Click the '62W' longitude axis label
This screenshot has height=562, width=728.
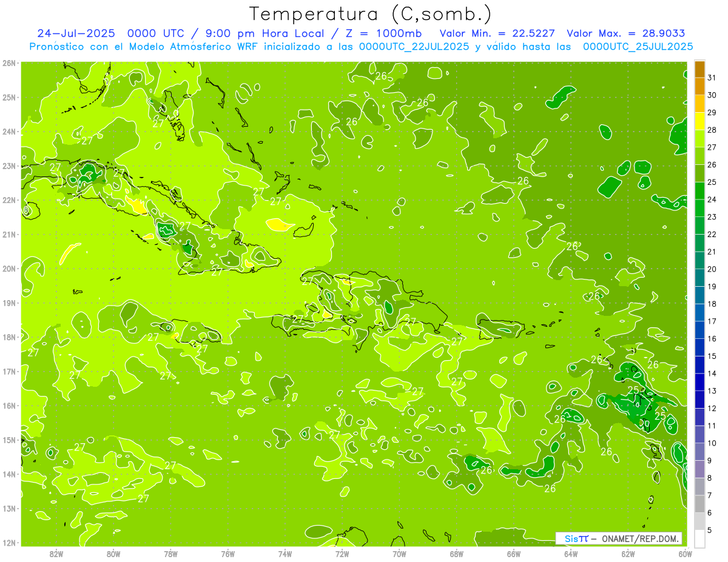point(628,554)
